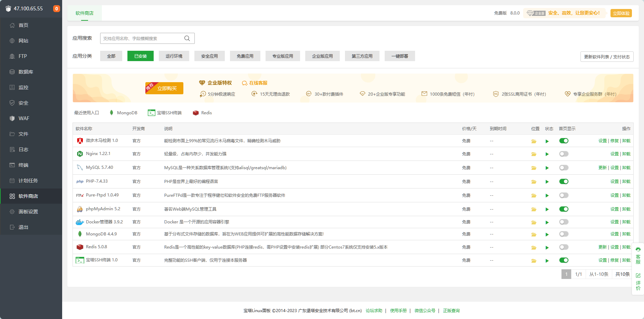Enable the homepage display toggle for Nginx
Screen dimensions: 644x319
(564, 154)
